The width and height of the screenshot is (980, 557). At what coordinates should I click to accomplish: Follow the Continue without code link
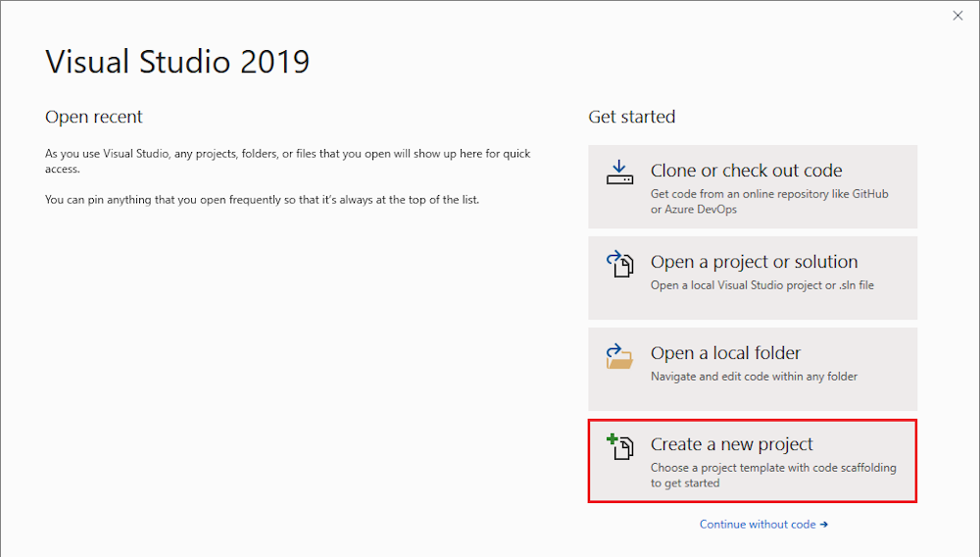(x=763, y=524)
